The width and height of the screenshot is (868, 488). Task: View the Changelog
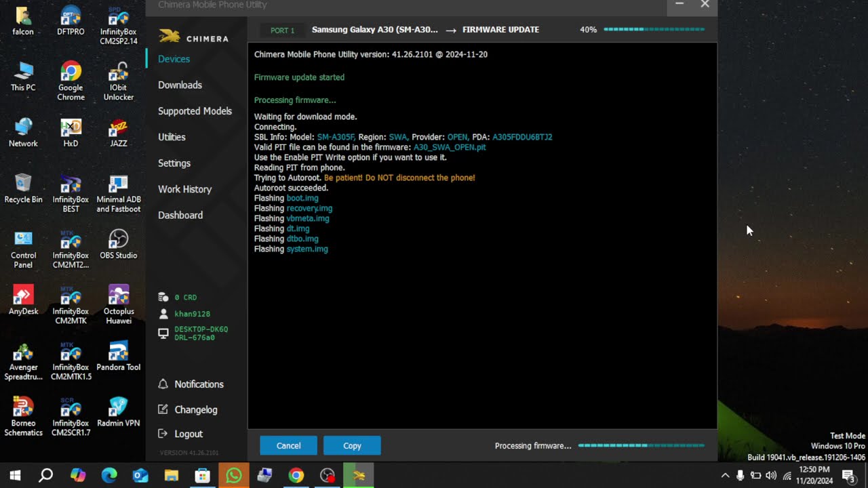coord(188,409)
